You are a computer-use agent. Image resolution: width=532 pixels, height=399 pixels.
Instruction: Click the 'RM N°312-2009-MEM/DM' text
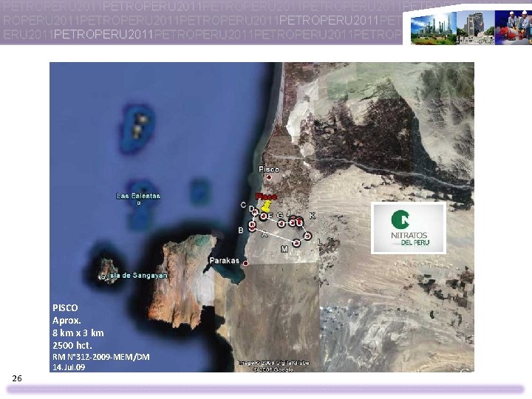pyautogui.click(x=101, y=357)
